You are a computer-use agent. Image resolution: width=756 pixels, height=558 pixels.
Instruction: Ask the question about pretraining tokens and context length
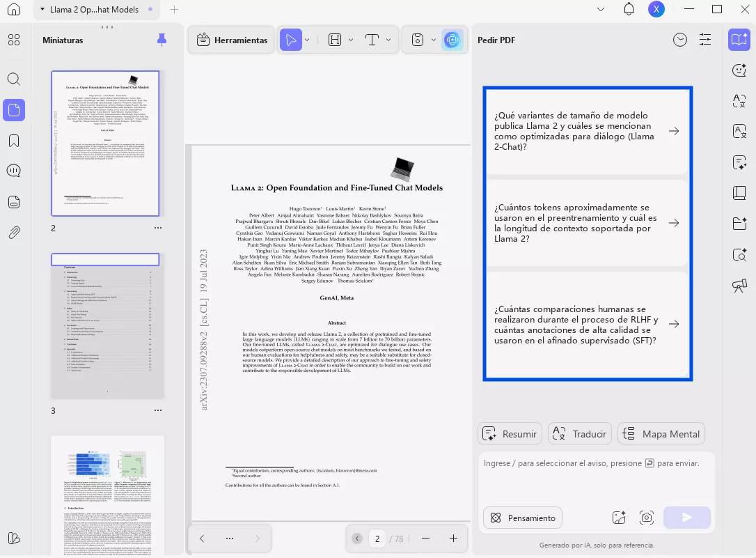tap(588, 223)
